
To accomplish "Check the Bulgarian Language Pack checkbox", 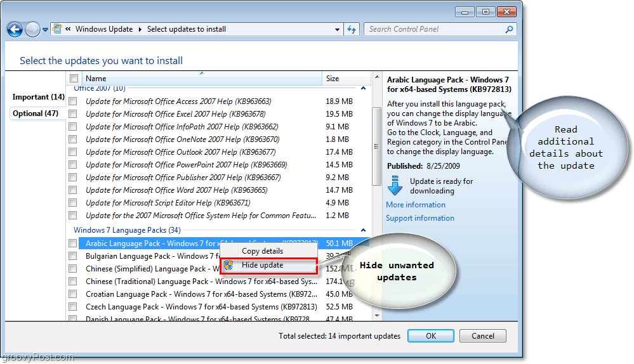I will coord(73,256).
